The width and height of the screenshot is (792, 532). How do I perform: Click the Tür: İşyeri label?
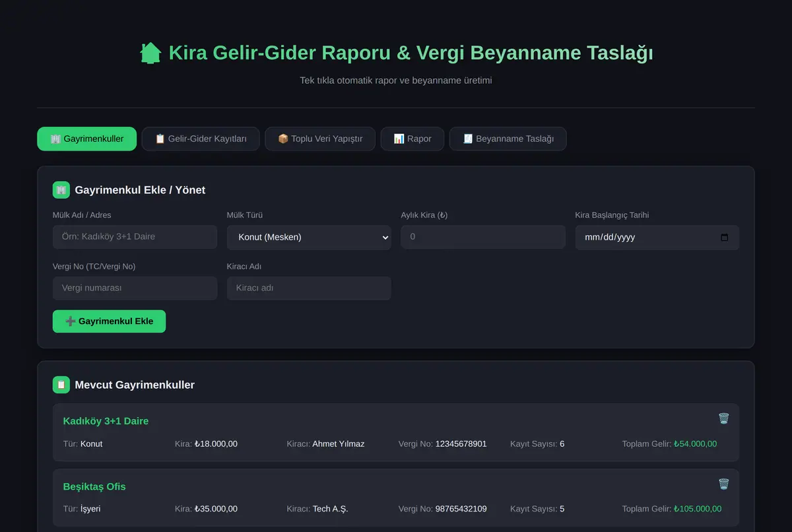(82, 509)
